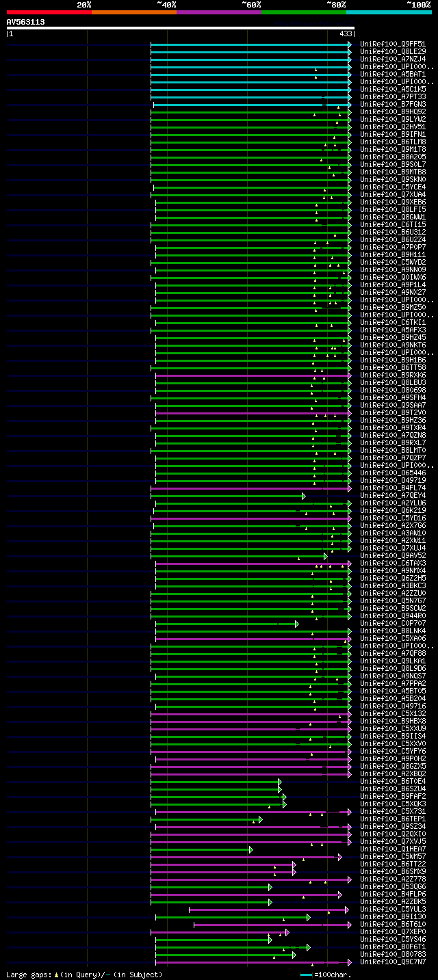Select the UniRef100_B9HZ45 label

pos(393,337)
